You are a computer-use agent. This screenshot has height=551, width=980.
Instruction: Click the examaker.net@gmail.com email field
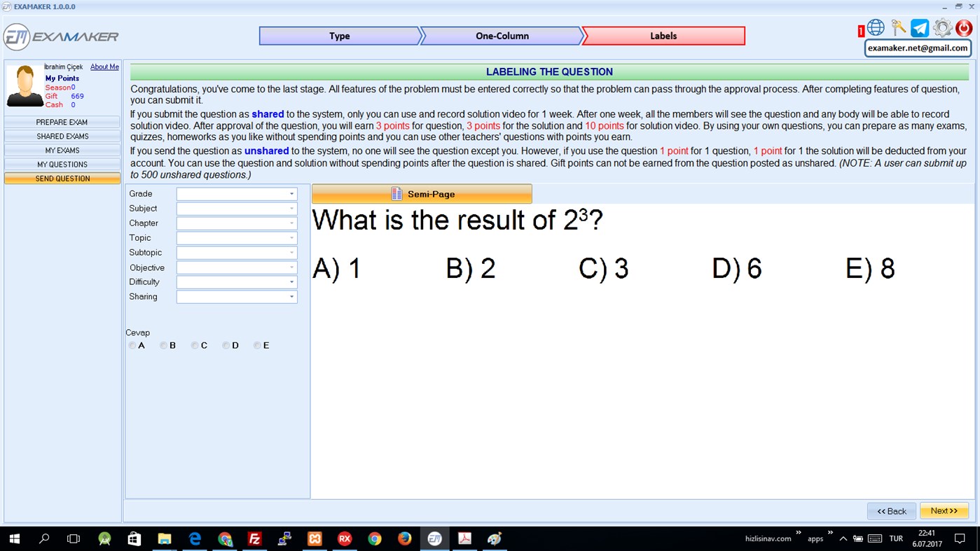pos(917,48)
